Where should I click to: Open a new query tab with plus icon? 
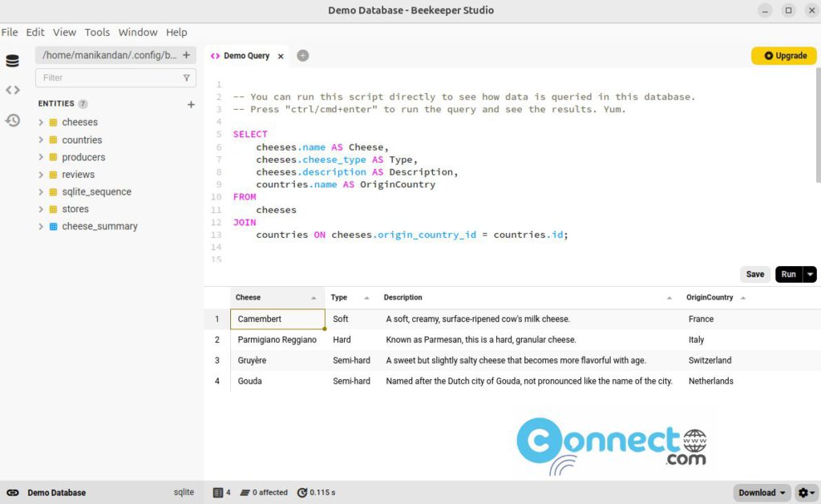(302, 55)
